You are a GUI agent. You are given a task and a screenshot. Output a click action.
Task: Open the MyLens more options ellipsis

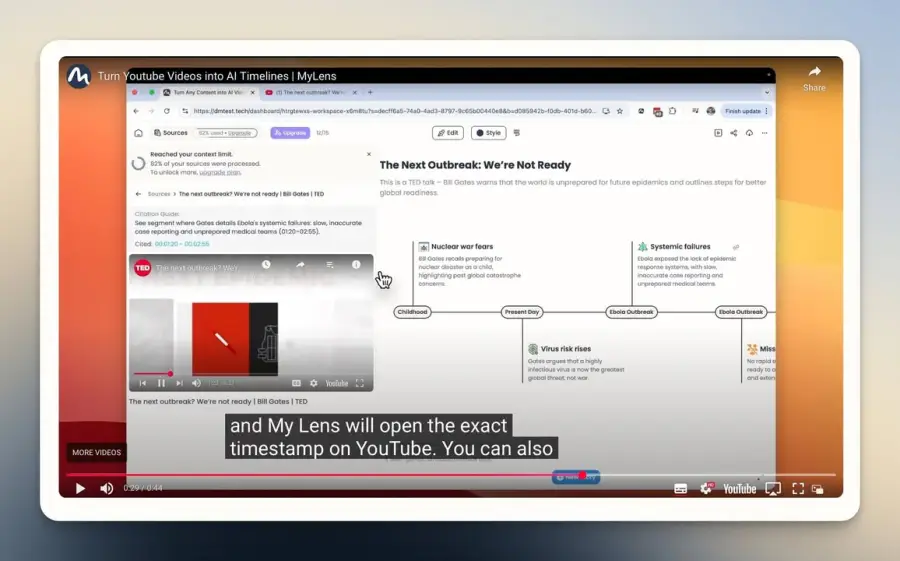(765, 133)
